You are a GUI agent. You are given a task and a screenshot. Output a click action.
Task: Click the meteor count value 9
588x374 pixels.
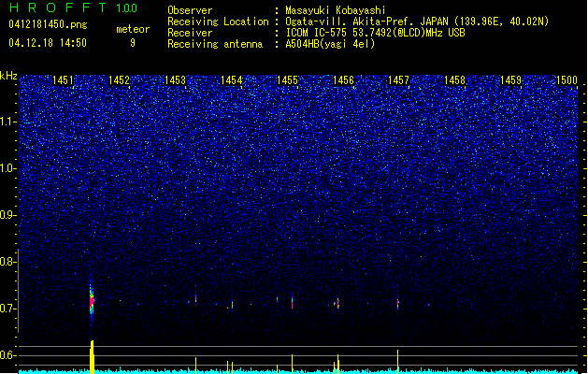133,43
